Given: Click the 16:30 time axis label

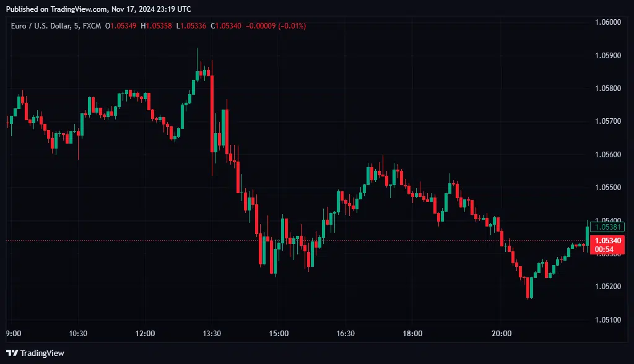Looking at the screenshot, I should [x=345, y=334].
